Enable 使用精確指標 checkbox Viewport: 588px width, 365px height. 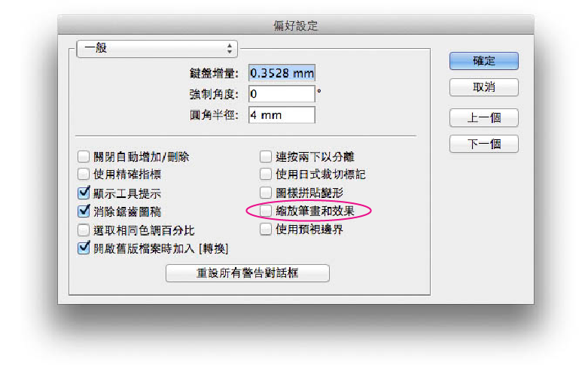[x=84, y=175]
